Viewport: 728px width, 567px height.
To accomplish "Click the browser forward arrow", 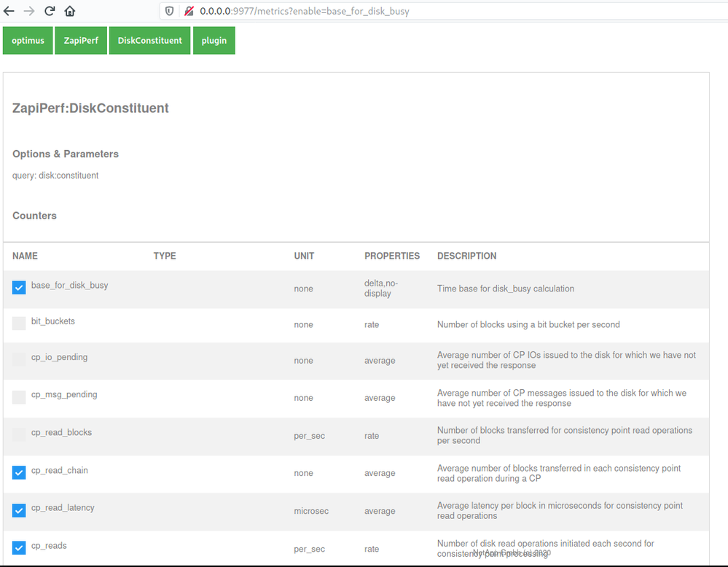I will pos(29,10).
